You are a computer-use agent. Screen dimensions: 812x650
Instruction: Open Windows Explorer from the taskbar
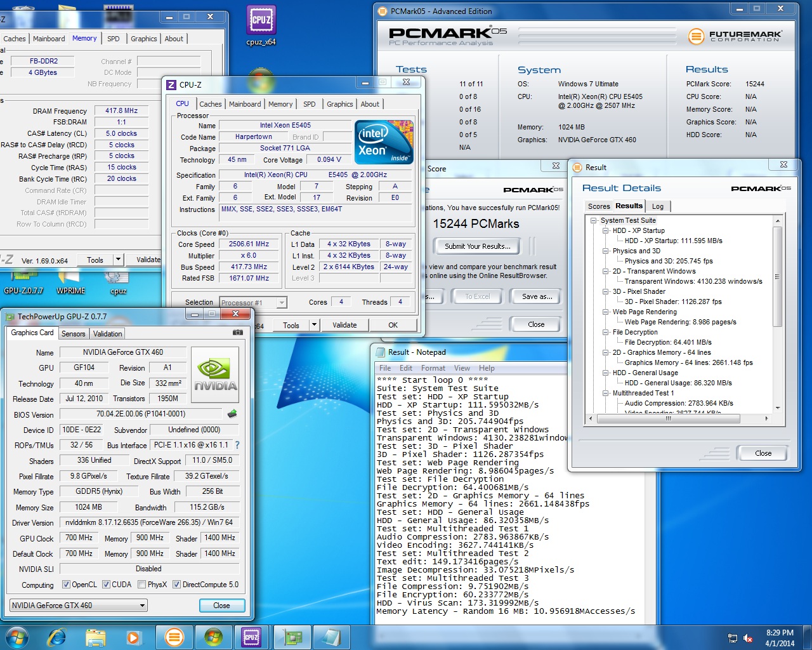(95, 637)
